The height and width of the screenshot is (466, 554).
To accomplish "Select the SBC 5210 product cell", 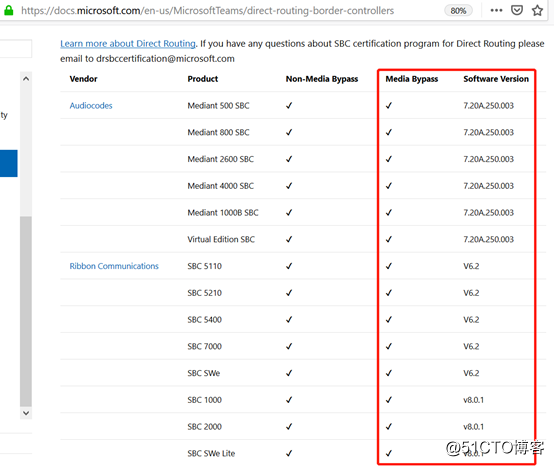I will (x=205, y=293).
